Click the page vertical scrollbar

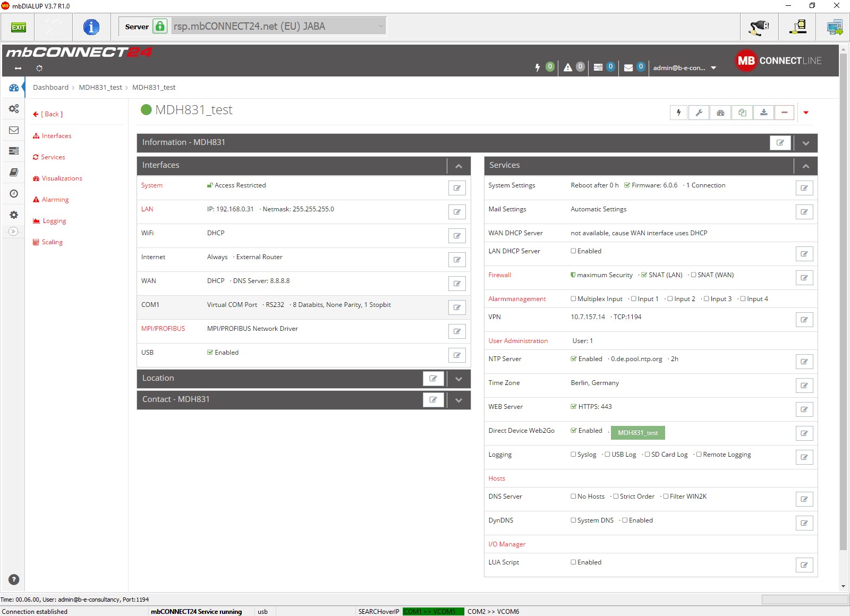[844, 302]
